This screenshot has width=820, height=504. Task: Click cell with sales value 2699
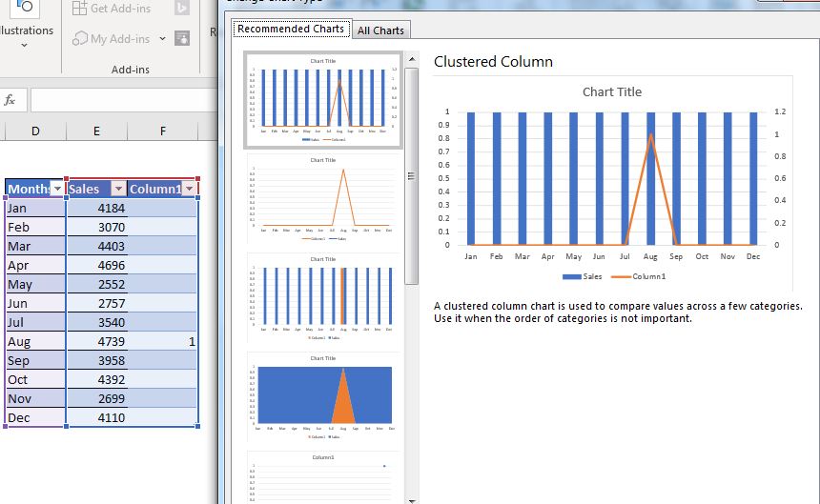[x=96, y=398]
